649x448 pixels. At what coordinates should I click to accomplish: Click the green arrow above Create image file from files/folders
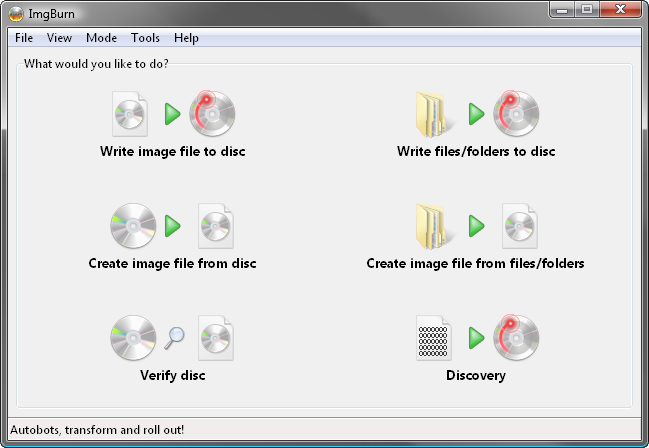tap(476, 226)
